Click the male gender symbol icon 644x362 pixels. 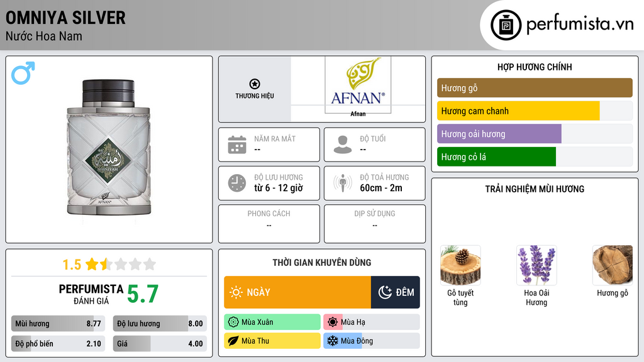coord(23,73)
